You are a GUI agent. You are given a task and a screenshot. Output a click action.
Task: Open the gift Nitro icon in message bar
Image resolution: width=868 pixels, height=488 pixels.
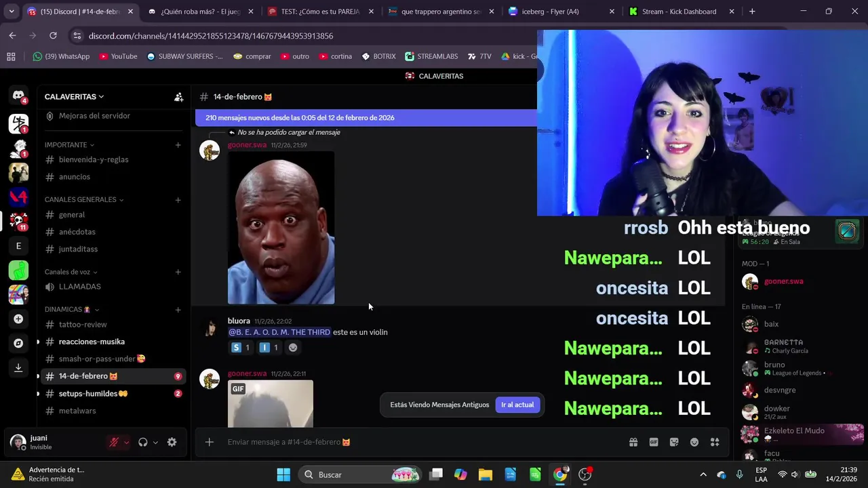(x=633, y=442)
